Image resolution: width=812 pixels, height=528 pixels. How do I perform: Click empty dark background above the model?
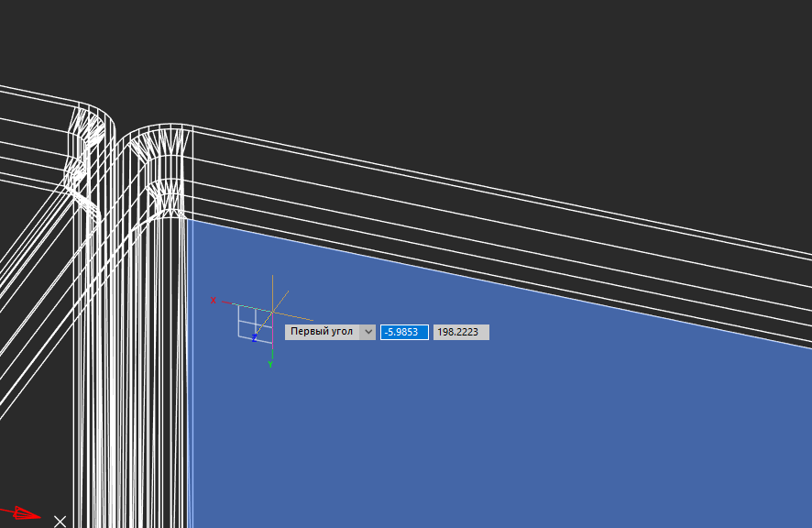(412, 55)
